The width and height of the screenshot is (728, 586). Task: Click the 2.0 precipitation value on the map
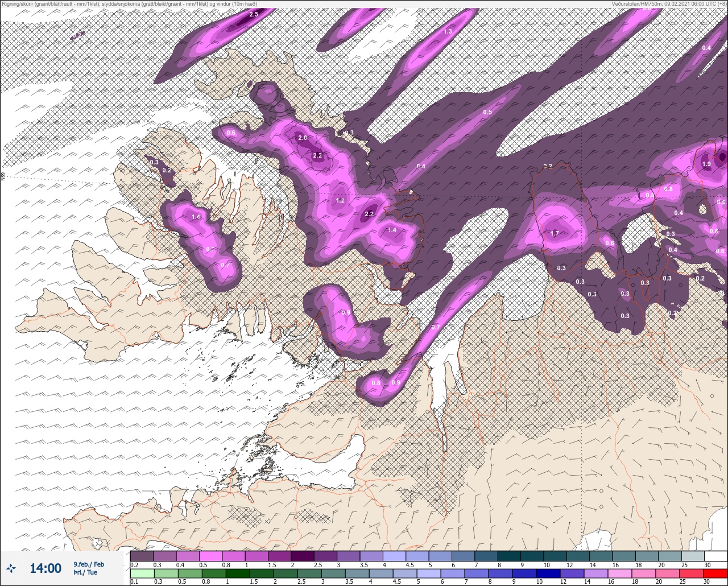pos(303,138)
